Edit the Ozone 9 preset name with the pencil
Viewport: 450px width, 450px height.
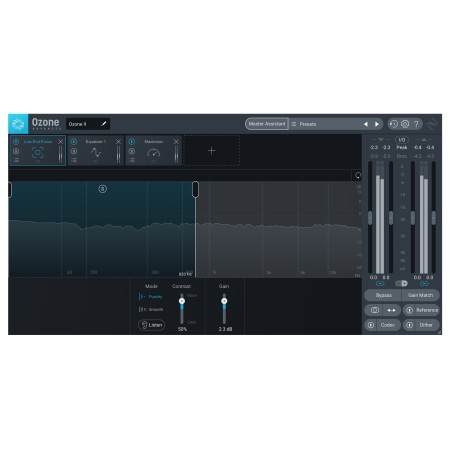(x=104, y=124)
